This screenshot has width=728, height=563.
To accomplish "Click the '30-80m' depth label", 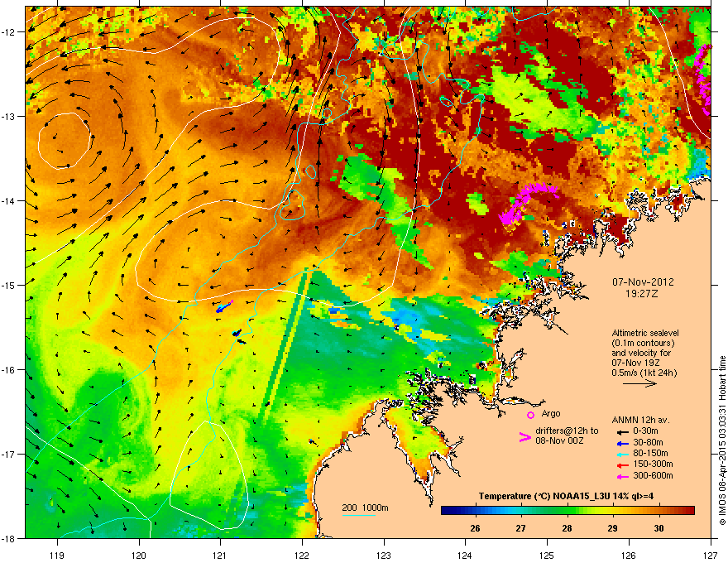I will click(x=648, y=442).
